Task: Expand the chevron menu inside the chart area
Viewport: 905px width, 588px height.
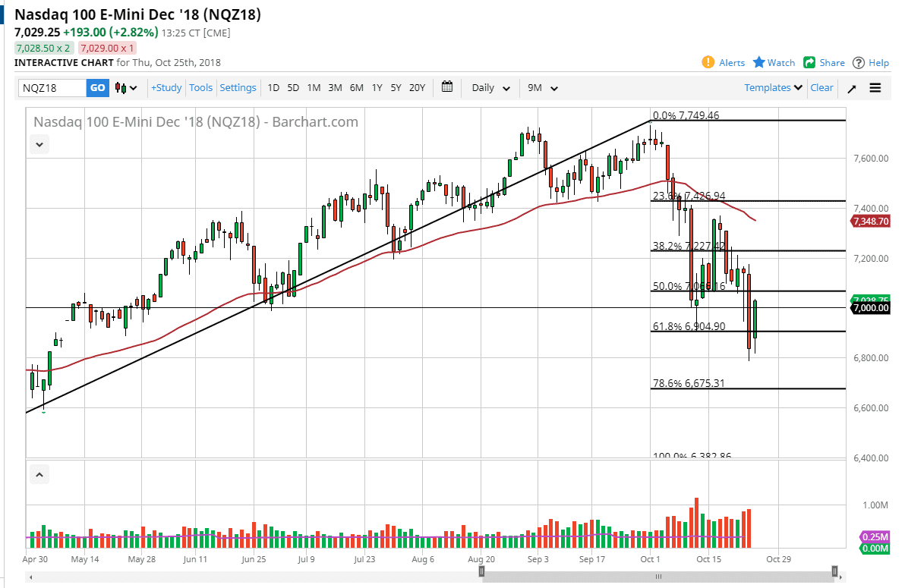Action: tap(39, 144)
